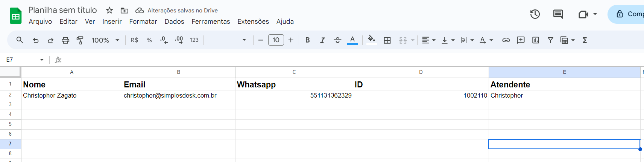Insert chart using chart icon
This screenshot has height=162, width=644.
[536, 40]
